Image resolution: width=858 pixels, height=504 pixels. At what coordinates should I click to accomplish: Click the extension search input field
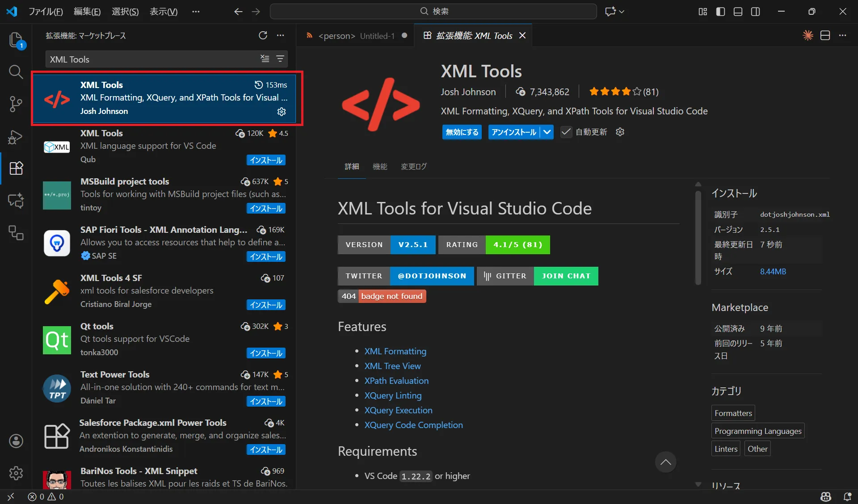tap(152, 59)
